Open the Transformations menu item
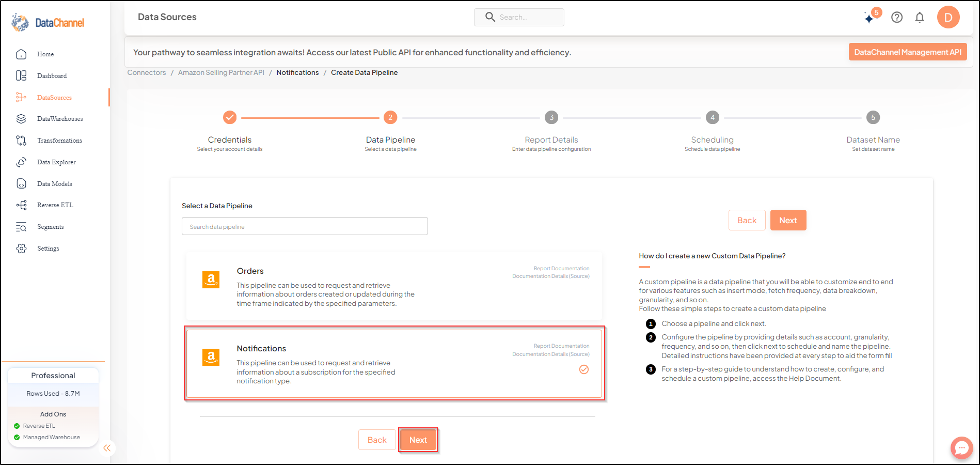The width and height of the screenshot is (980, 465). (59, 141)
